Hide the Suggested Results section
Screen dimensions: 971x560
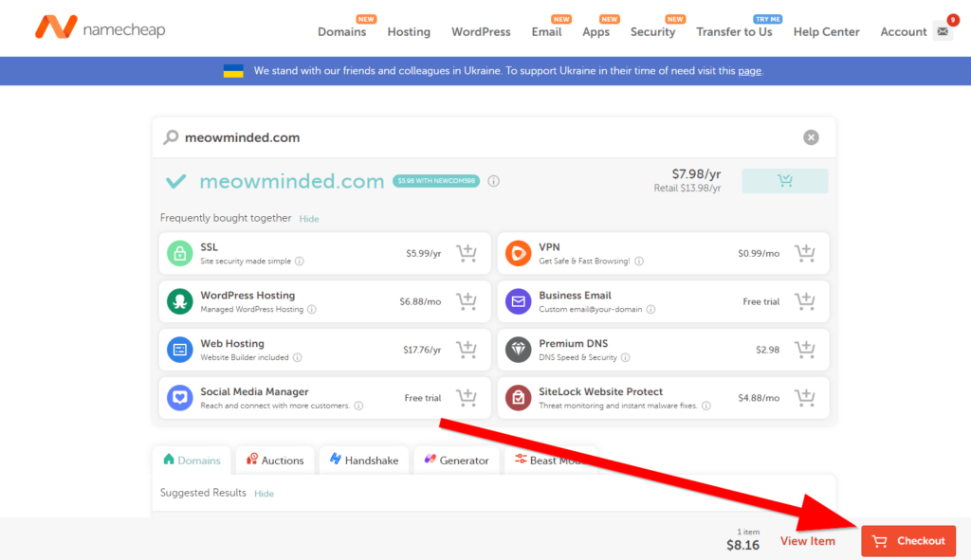tap(264, 494)
